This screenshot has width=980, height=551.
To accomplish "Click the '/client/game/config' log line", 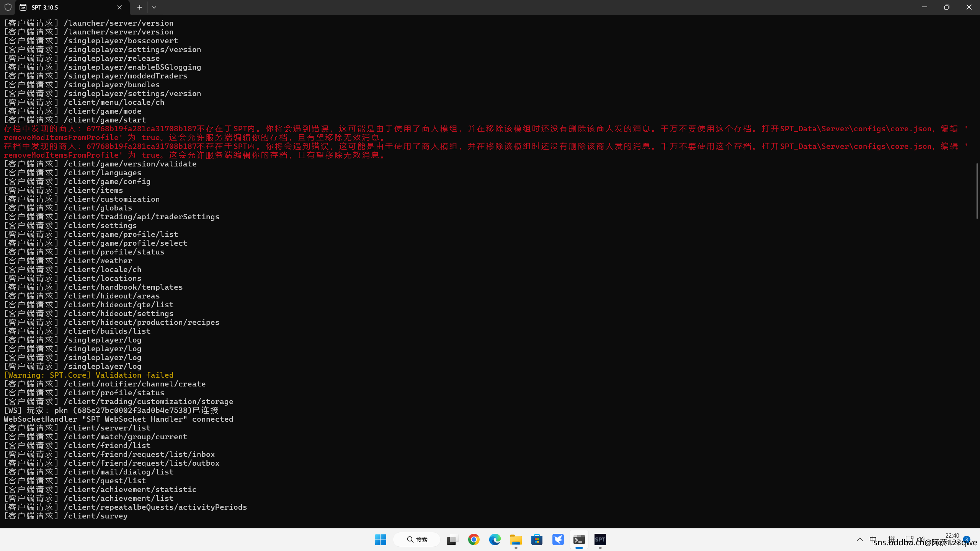I will (x=77, y=181).
